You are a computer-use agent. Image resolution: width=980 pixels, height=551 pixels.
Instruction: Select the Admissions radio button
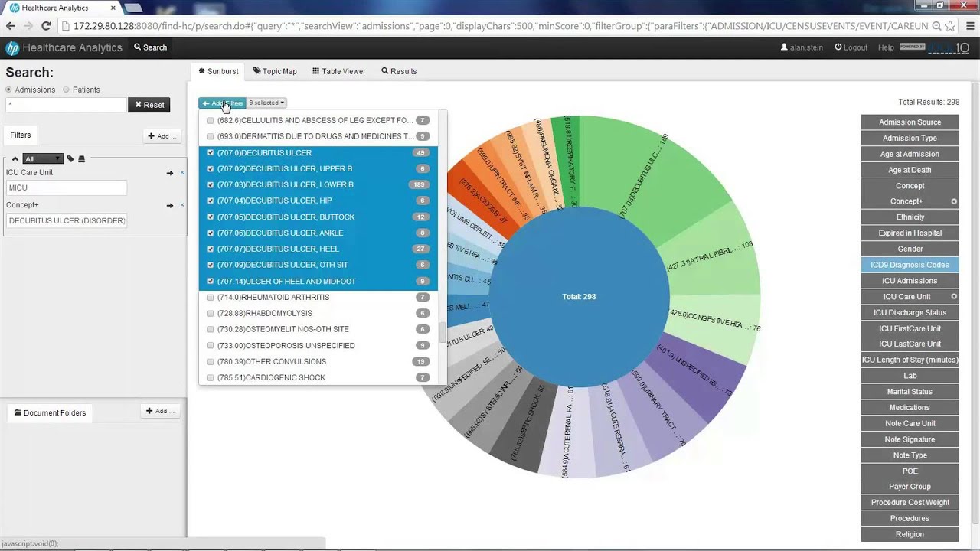[x=8, y=90]
